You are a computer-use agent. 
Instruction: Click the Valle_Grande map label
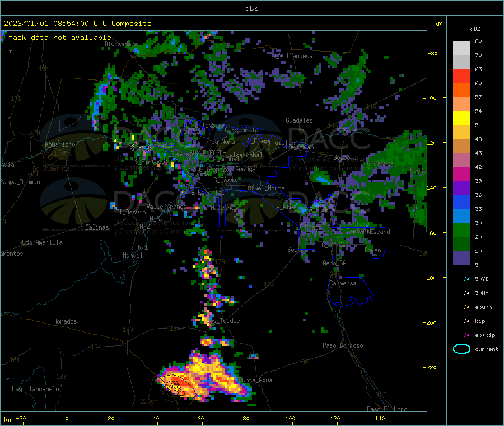click(x=166, y=206)
